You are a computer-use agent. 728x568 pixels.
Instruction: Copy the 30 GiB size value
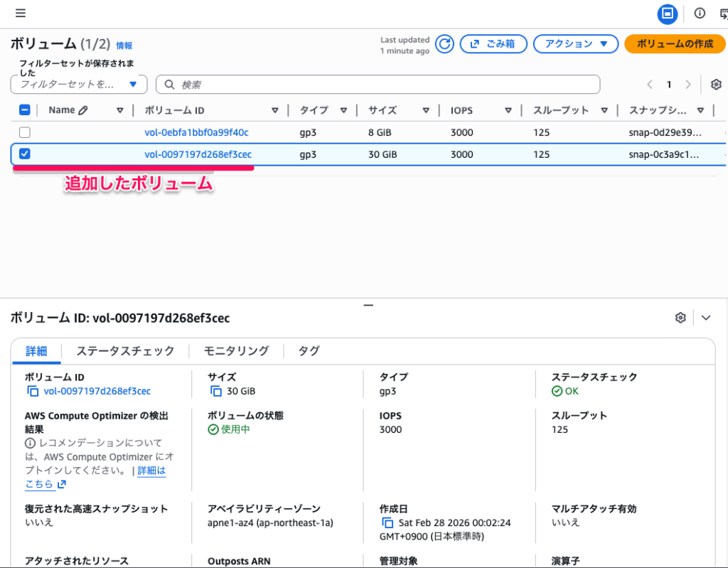216,391
